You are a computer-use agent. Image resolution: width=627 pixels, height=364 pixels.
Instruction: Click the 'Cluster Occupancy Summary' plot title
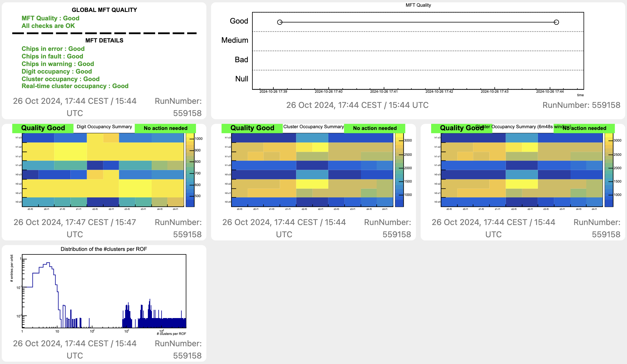[313, 127]
